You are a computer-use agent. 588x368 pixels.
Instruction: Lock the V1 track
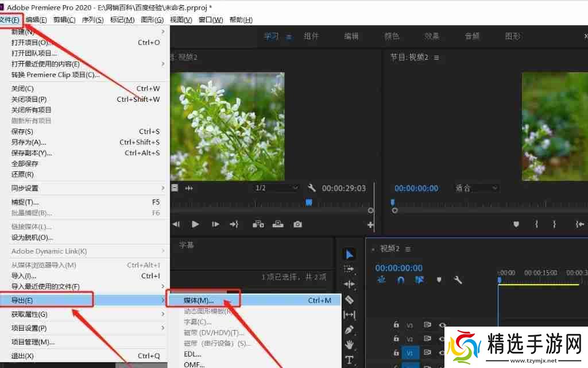(x=396, y=353)
